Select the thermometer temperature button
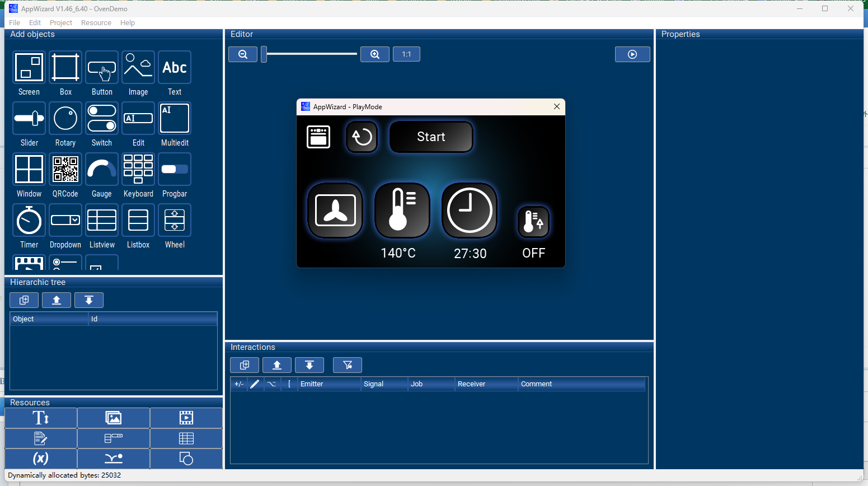The width and height of the screenshot is (868, 486). click(402, 211)
